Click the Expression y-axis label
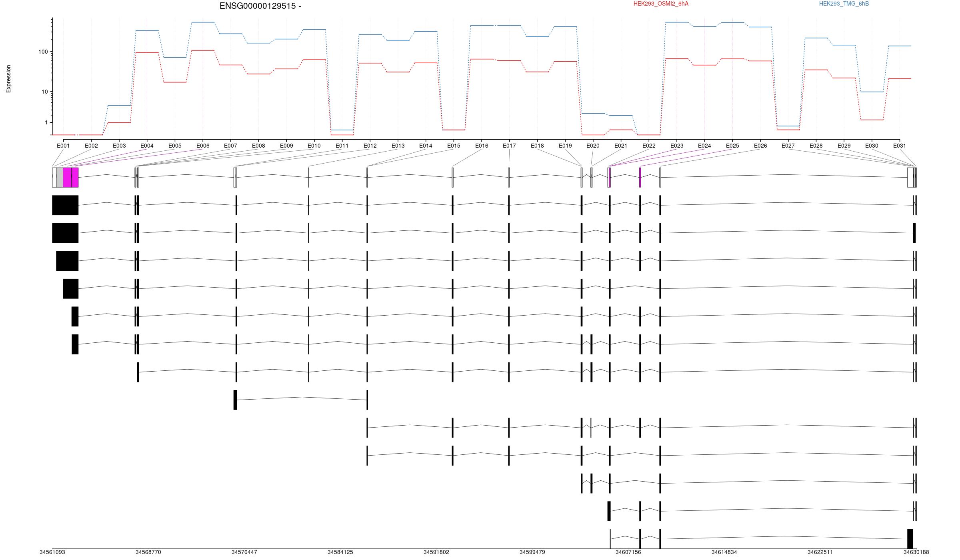Viewport: 960px width, 560px height. (8, 79)
